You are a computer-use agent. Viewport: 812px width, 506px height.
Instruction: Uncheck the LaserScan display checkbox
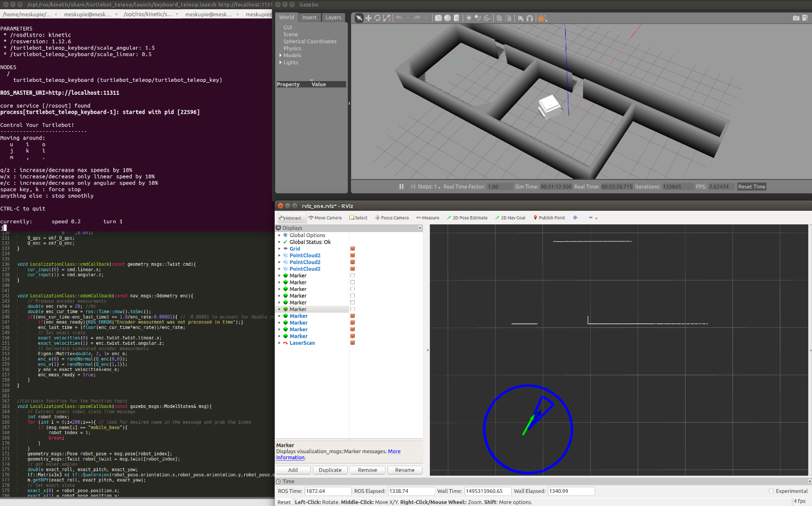click(x=353, y=343)
